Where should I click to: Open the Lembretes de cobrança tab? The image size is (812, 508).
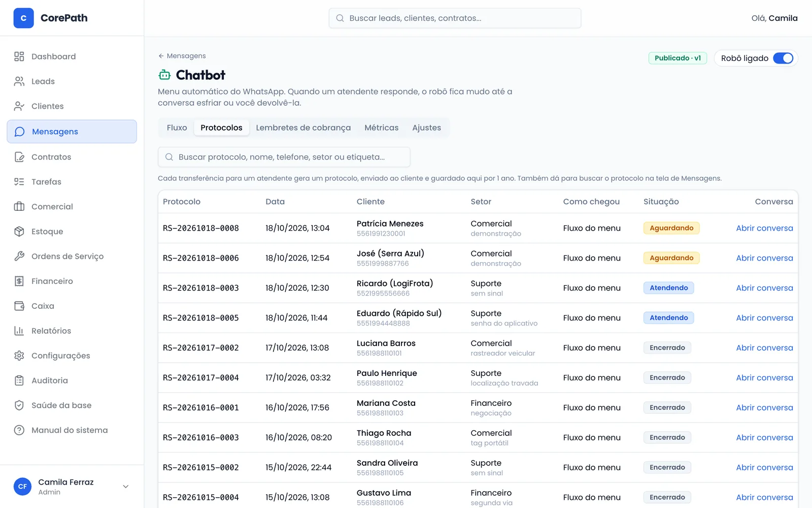tap(303, 128)
